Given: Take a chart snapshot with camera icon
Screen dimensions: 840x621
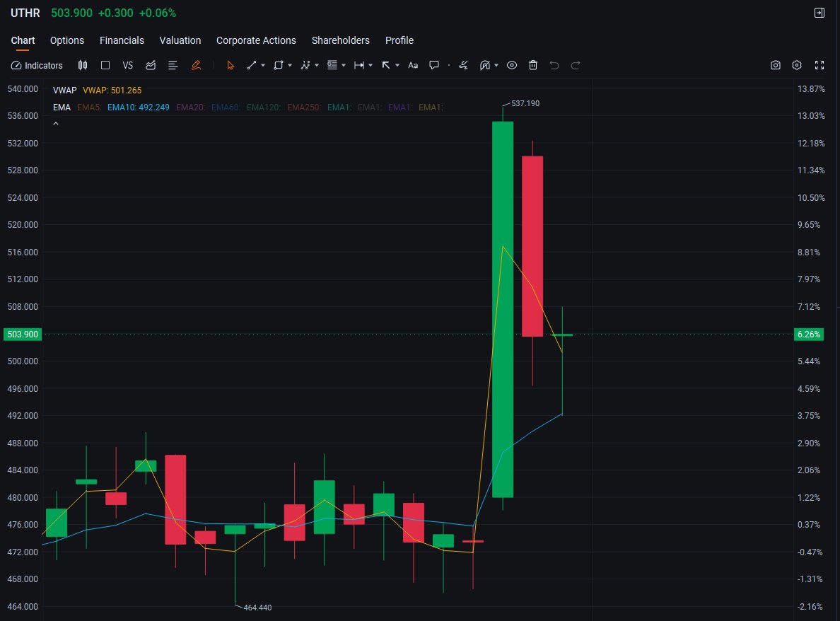Looking at the screenshot, I should click(775, 65).
